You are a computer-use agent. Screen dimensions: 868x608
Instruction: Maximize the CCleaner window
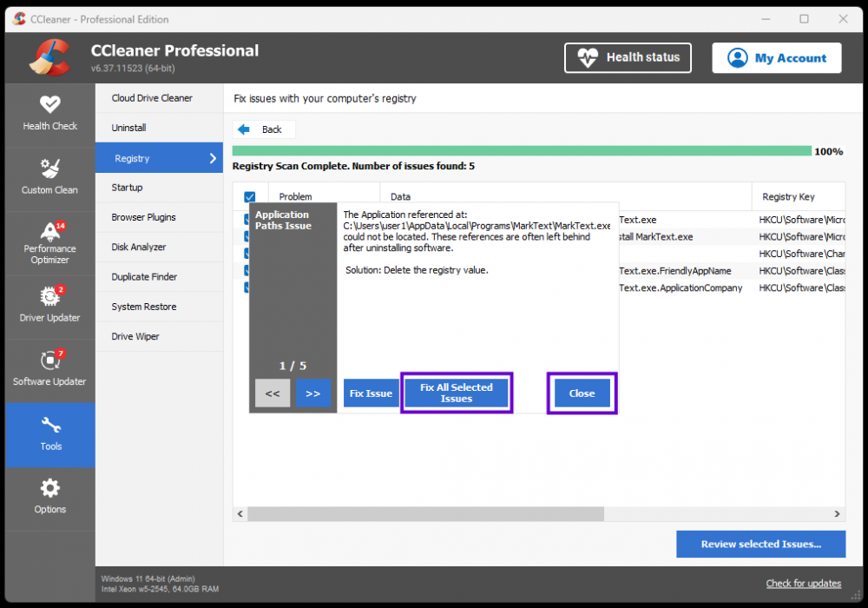point(804,19)
